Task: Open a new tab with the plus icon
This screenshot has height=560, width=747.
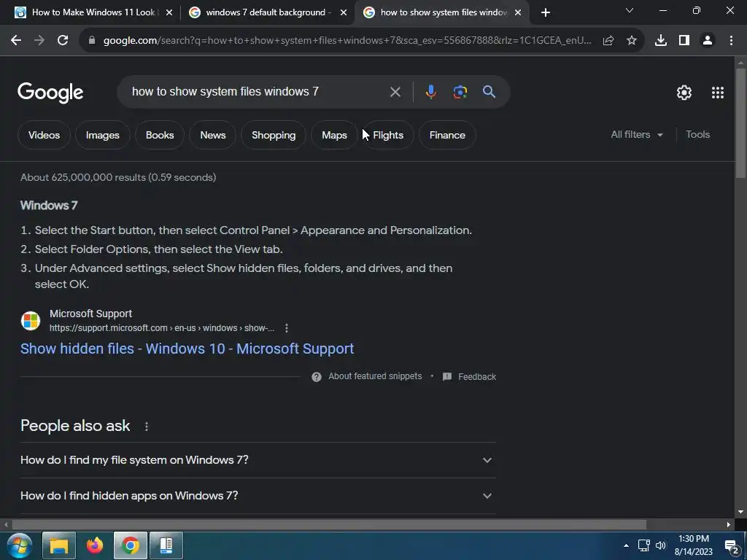Action: click(x=546, y=12)
